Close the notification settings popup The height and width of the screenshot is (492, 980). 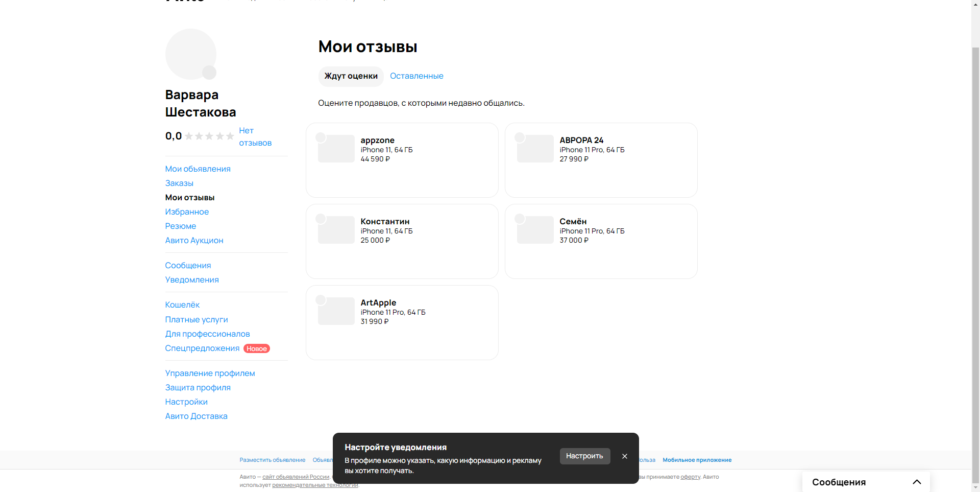(x=624, y=456)
